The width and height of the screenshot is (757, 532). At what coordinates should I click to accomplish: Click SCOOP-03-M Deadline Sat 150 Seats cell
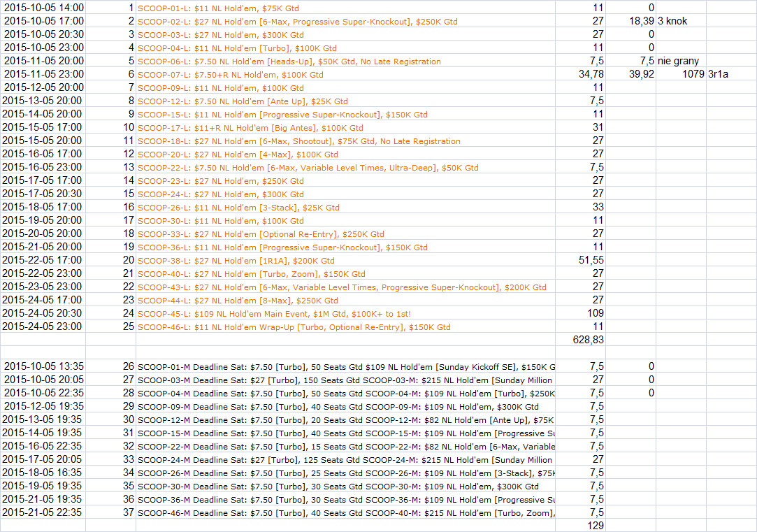(x=345, y=380)
